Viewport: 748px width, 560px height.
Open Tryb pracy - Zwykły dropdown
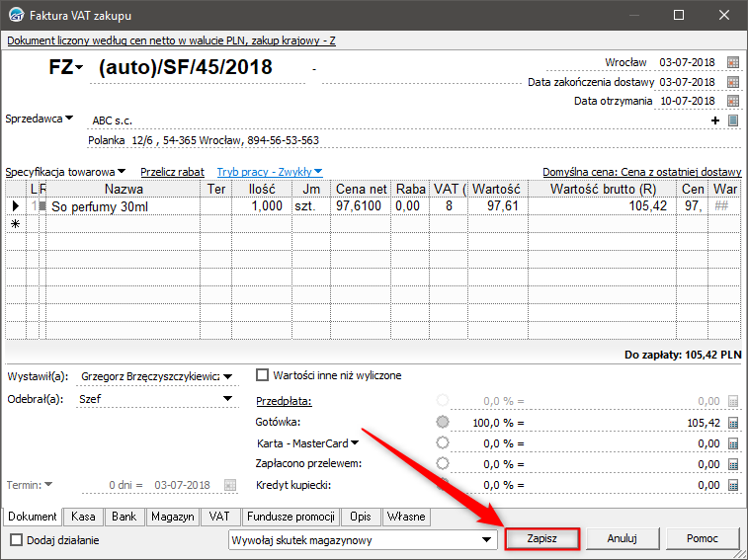[x=318, y=171]
